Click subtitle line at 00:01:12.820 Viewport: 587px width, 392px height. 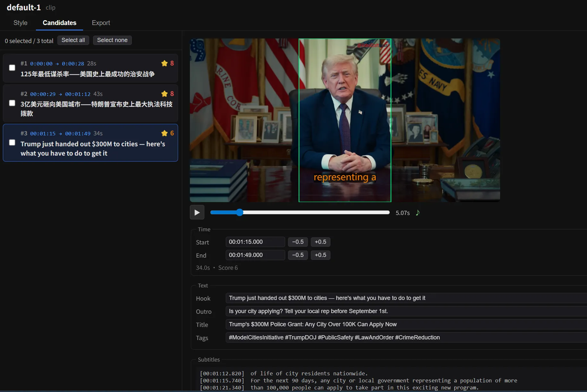pyautogui.click(x=284, y=373)
